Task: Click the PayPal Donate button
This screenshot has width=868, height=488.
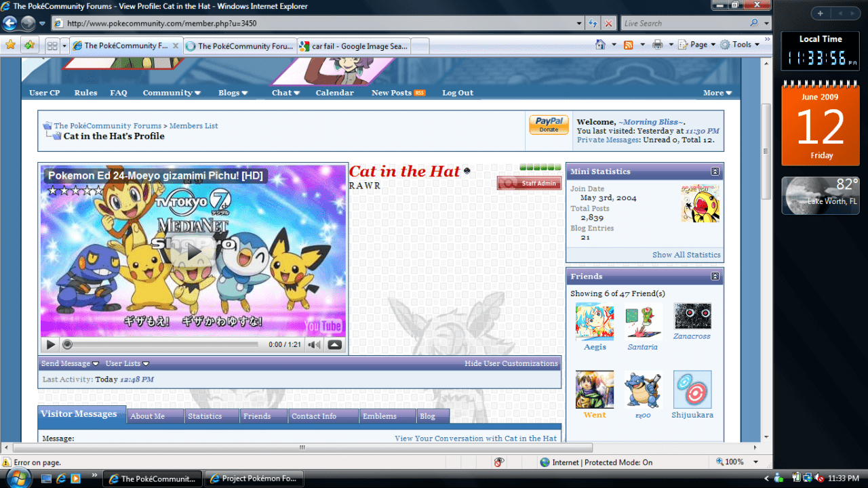Action: click(549, 125)
